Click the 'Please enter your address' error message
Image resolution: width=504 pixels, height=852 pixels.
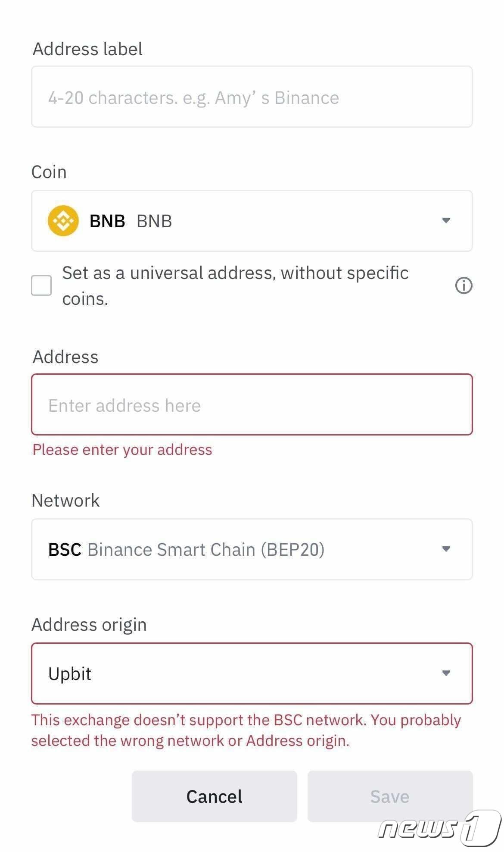pos(122,450)
